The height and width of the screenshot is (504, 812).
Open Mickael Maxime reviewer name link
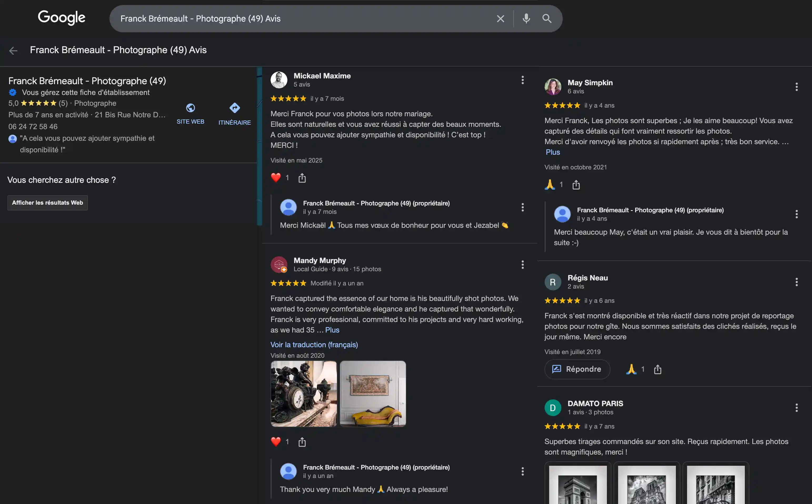[322, 76]
